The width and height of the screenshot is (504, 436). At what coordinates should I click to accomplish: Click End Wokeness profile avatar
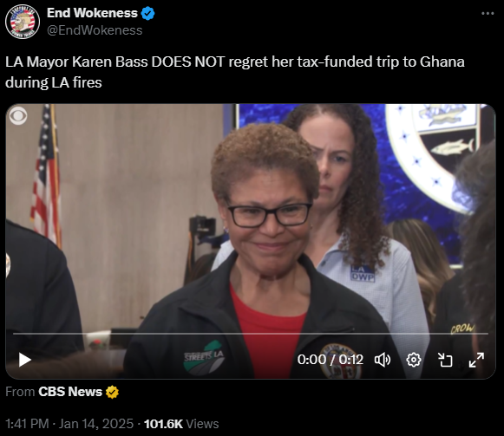23,22
